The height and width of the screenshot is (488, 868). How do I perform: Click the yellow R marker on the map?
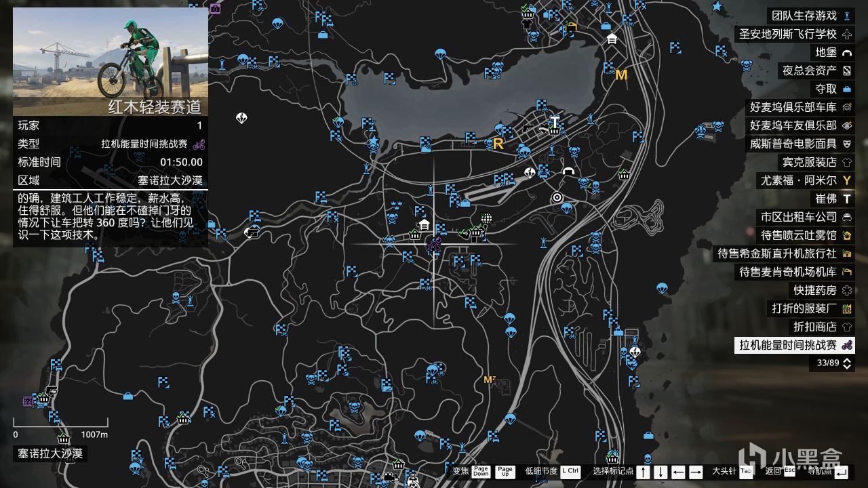(x=498, y=144)
